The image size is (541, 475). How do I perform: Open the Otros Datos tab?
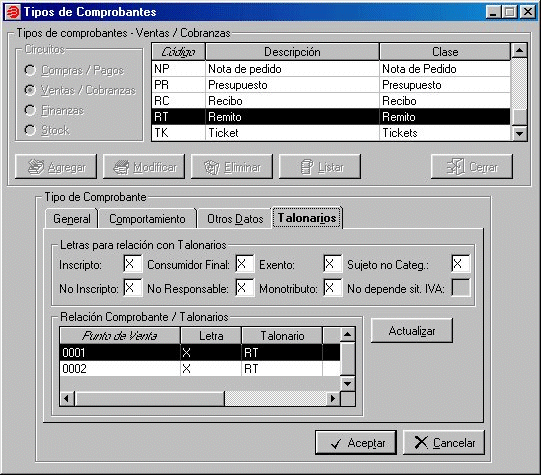(x=235, y=219)
